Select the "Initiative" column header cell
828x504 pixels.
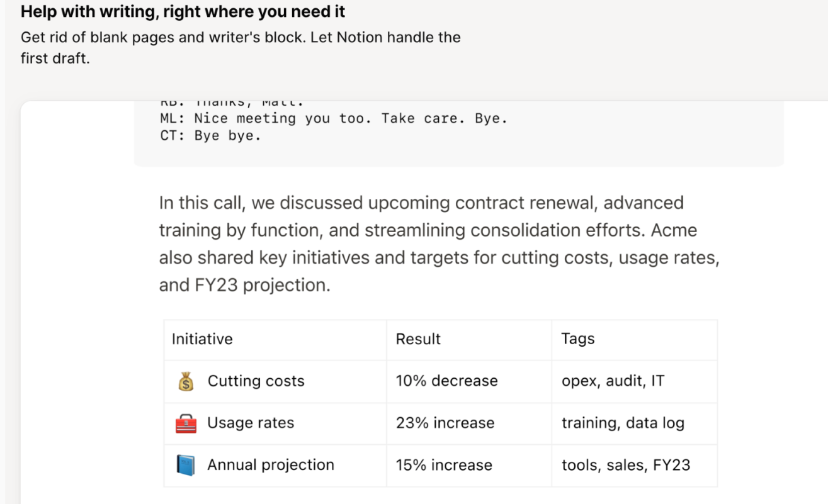275,340
